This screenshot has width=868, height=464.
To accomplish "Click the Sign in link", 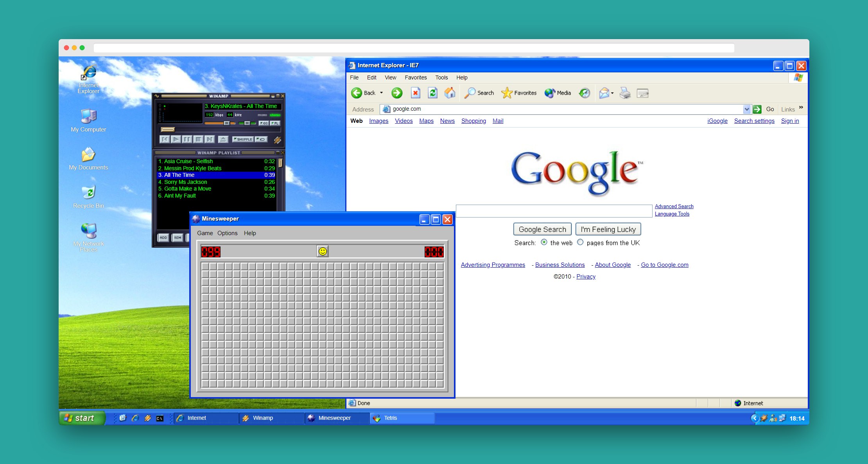I will (x=790, y=121).
